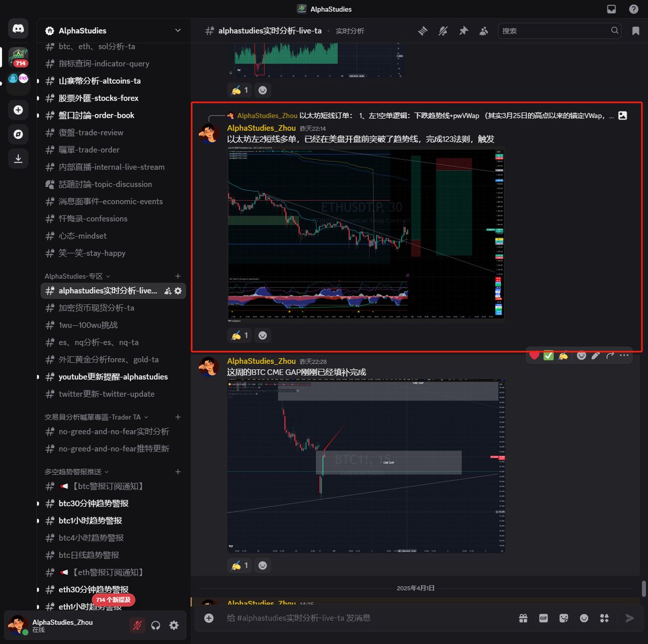This screenshot has width=648, height=644.
Task: Toggle writing-hand reaction under topmost chart
Action: (239, 90)
